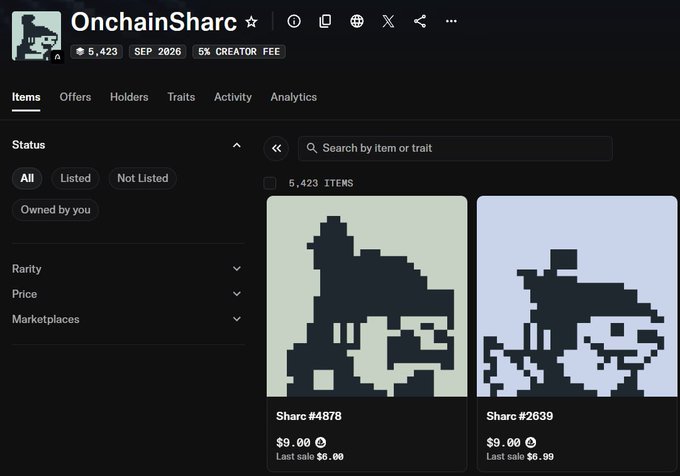680x476 pixels.
Task: Click the Sharc #4878 title link
Action: [x=309, y=416]
